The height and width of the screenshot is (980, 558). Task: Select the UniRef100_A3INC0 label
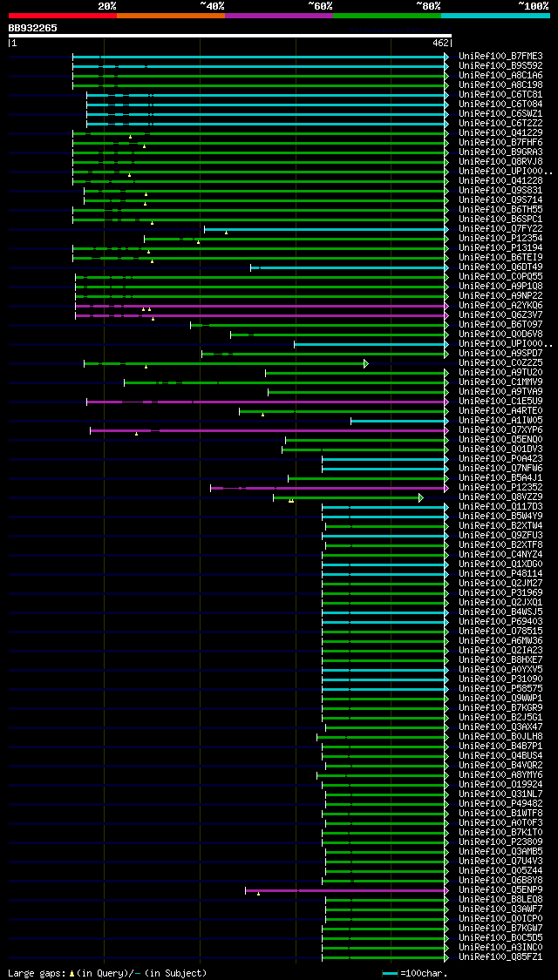500,948
